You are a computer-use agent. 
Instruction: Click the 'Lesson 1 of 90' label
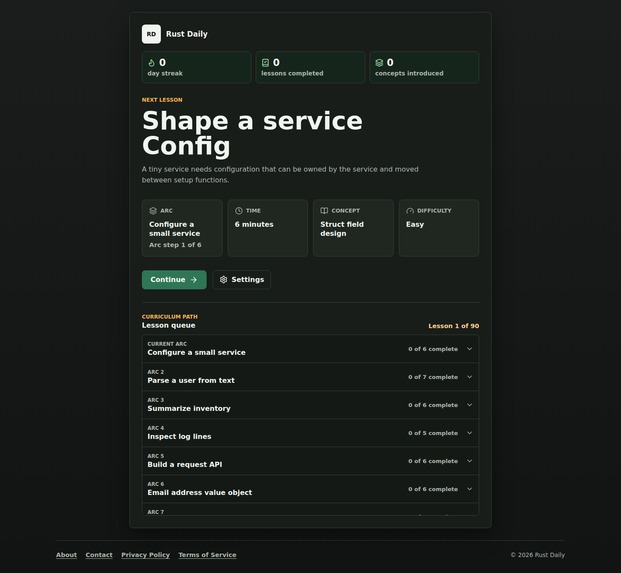tap(453, 326)
